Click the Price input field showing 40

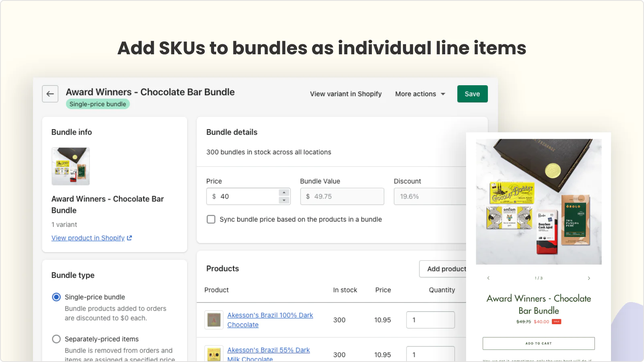pyautogui.click(x=243, y=196)
